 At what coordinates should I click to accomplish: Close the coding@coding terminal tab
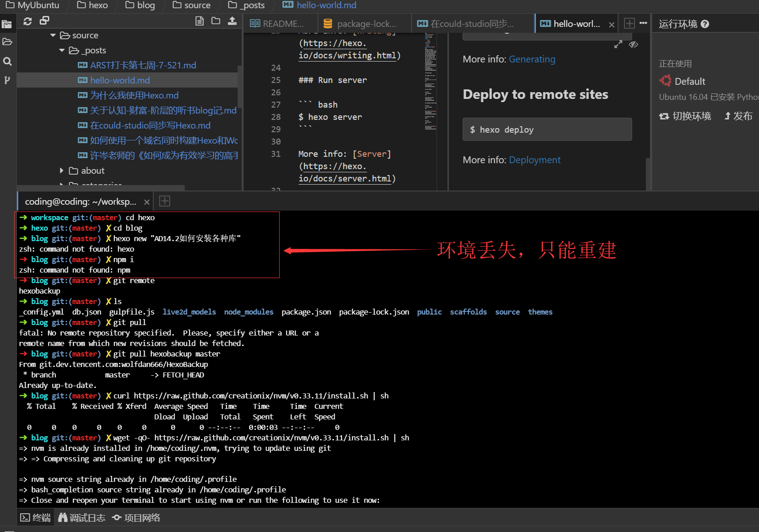pyautogui.click(x=147, y=202)
